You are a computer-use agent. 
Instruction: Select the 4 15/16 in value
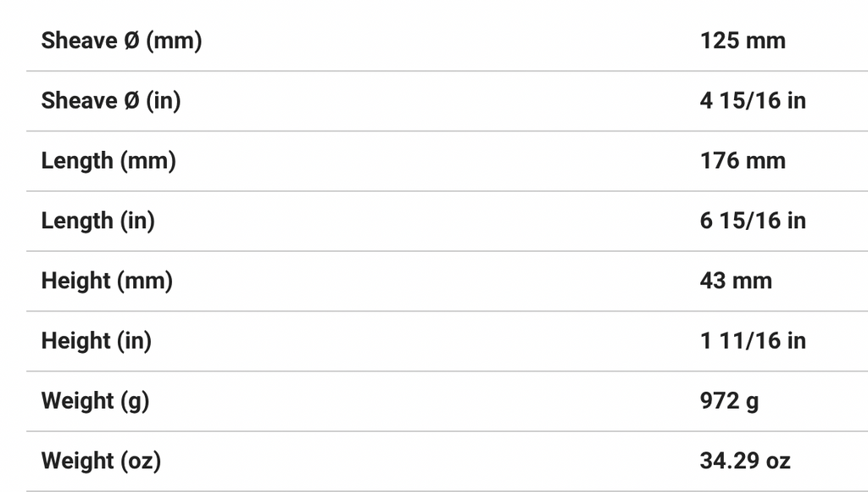tap(753, 101)
